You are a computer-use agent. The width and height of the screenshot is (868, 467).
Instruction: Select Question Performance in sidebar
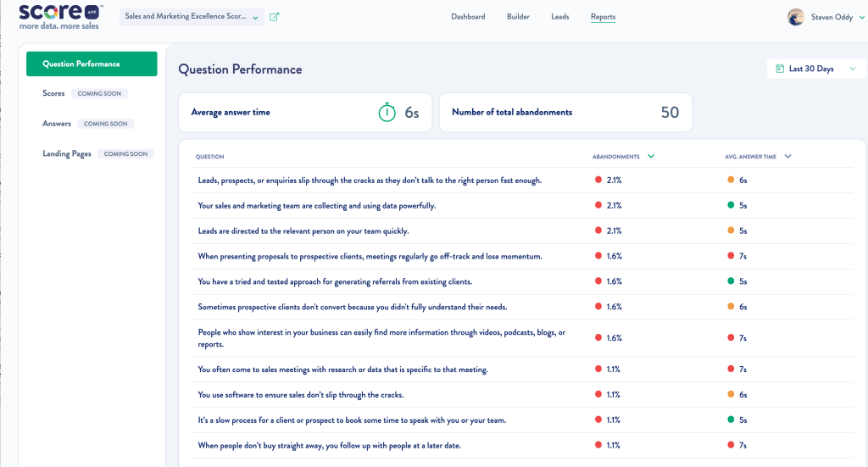tap(92, 64)
